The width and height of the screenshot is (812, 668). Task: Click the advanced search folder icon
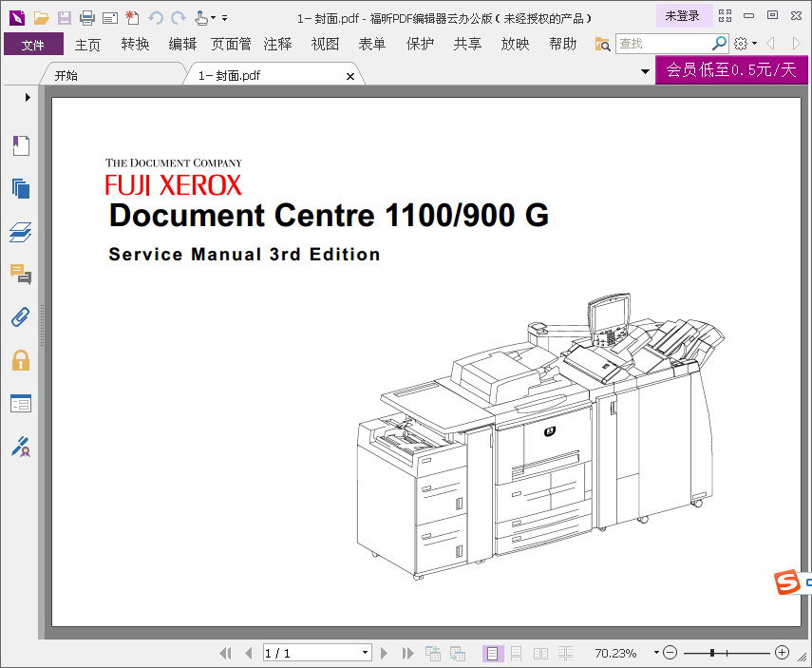pyautogui.click(x=602, y=44)
